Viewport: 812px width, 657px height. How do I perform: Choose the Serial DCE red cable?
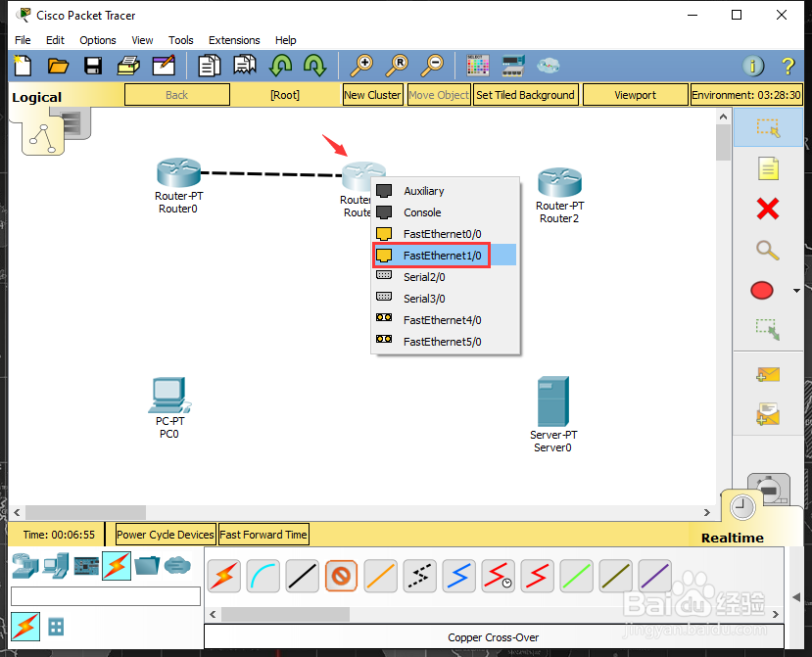point(499,576)
